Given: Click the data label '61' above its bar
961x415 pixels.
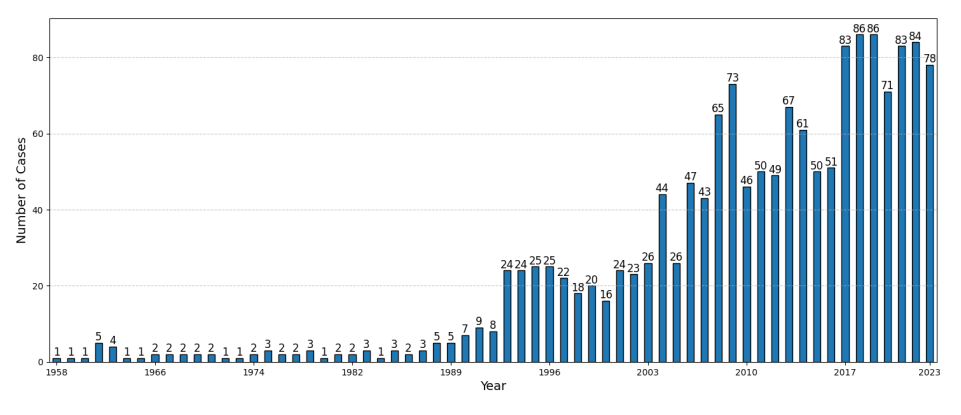Looking at the screenshot, I should pyautogui.click(x=803, y=124).
